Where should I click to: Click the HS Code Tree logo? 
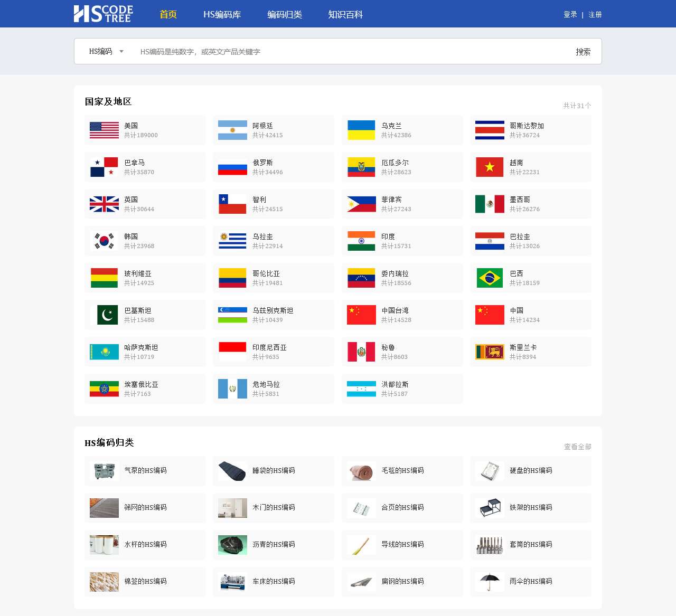[104, 14]
